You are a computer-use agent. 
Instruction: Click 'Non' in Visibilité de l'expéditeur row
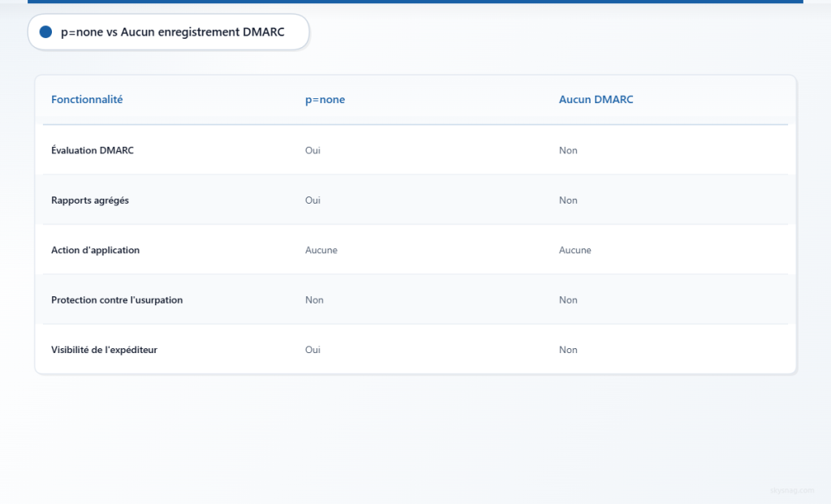(568, 349)
